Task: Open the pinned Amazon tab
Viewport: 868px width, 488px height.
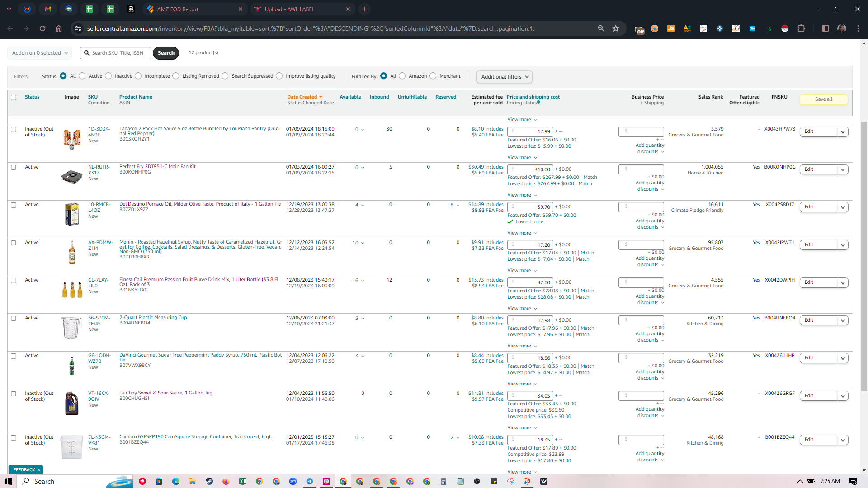Action: click(x=131, y=9)
